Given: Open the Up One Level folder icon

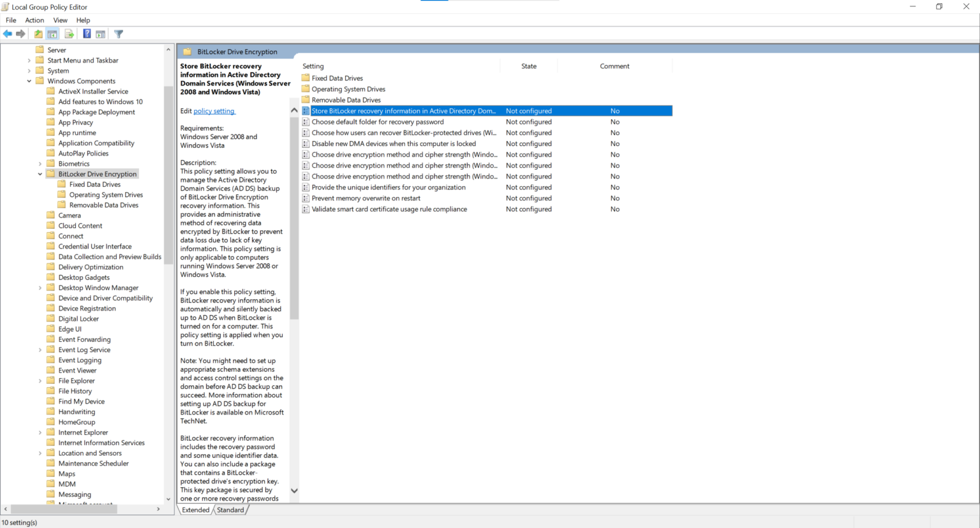Looking at the screenshot, I should pos(38,33).
